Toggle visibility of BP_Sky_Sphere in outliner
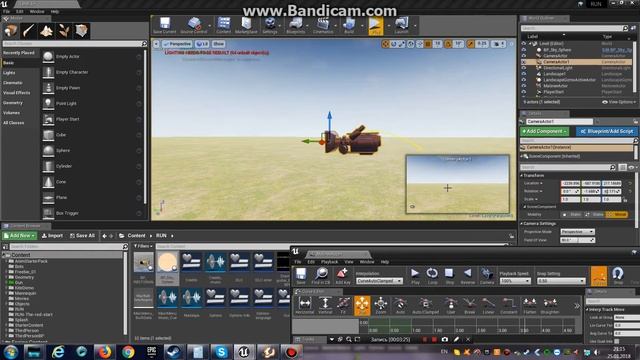The image size is (640, 360). 524,50
